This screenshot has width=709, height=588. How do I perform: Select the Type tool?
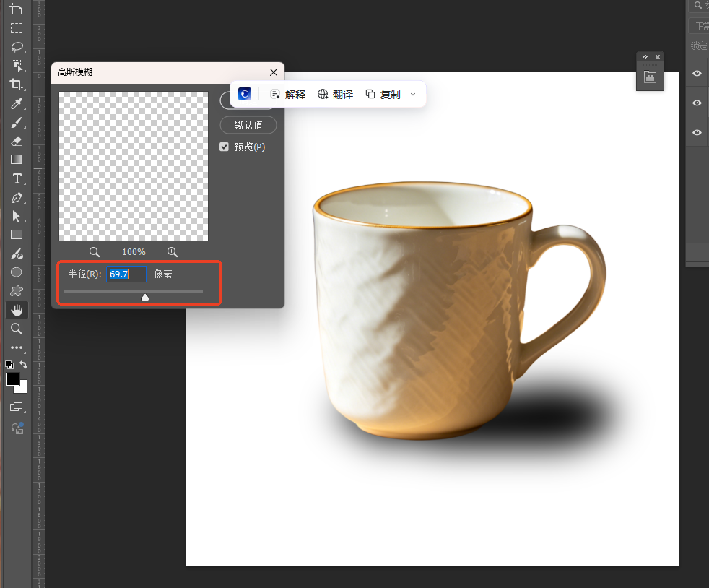coord(17,178)
